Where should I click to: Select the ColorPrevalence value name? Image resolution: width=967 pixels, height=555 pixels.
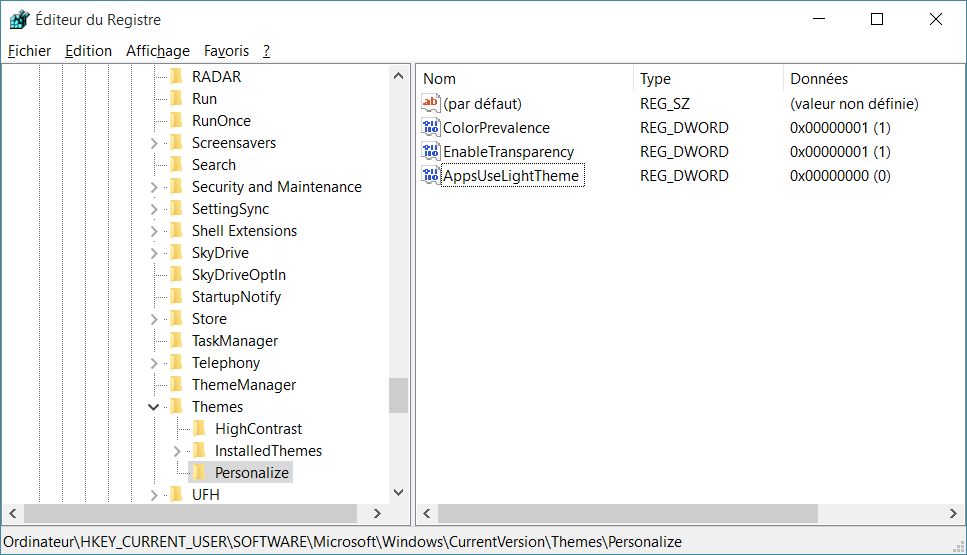tap(496, 128)
